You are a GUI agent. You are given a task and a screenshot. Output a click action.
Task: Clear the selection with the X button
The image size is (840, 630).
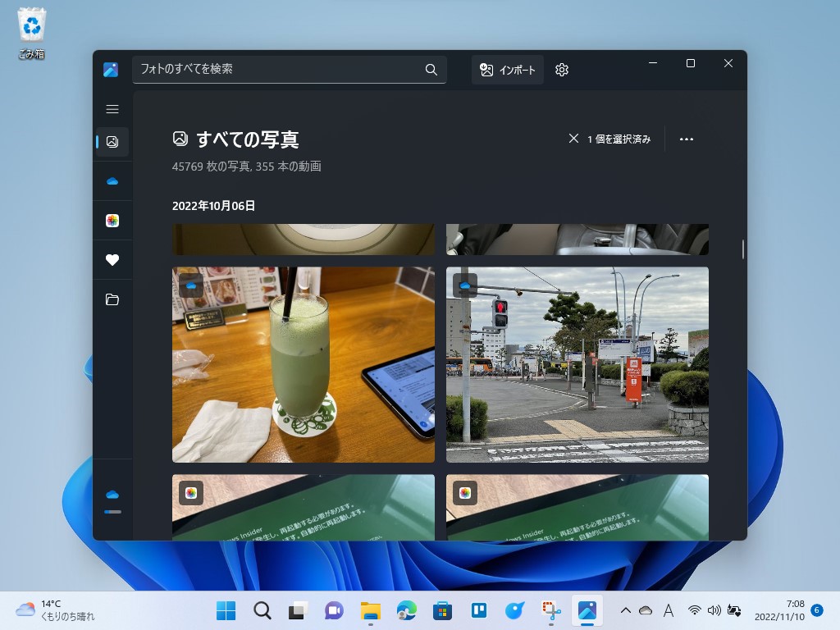(x=573, y=139)
